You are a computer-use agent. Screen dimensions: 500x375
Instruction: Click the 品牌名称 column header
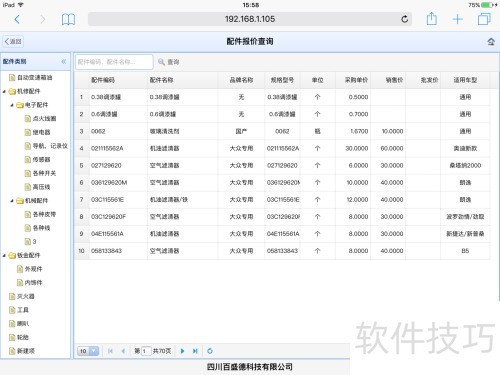[241, 80]
